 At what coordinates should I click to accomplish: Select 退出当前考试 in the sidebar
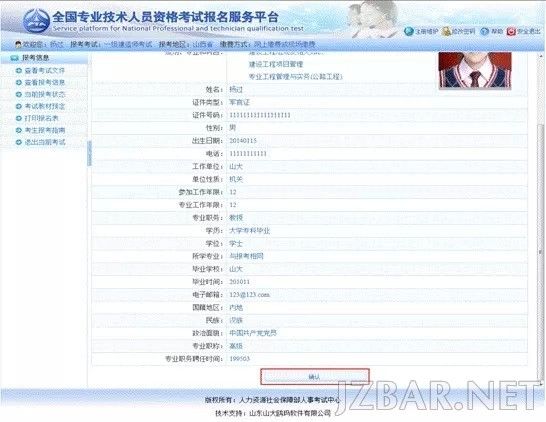click(45, 142)
